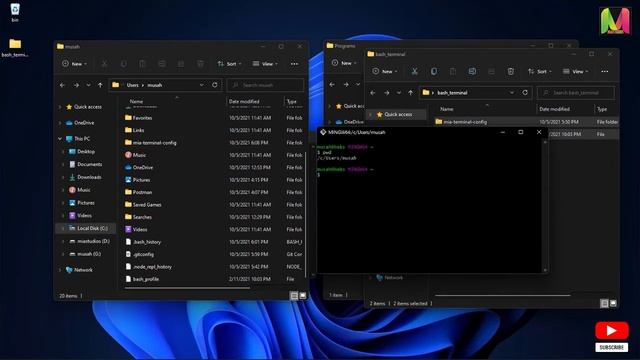Open Sort dropdown in bash_terminal window
The image size is (640, 360).
pos(540,71)
